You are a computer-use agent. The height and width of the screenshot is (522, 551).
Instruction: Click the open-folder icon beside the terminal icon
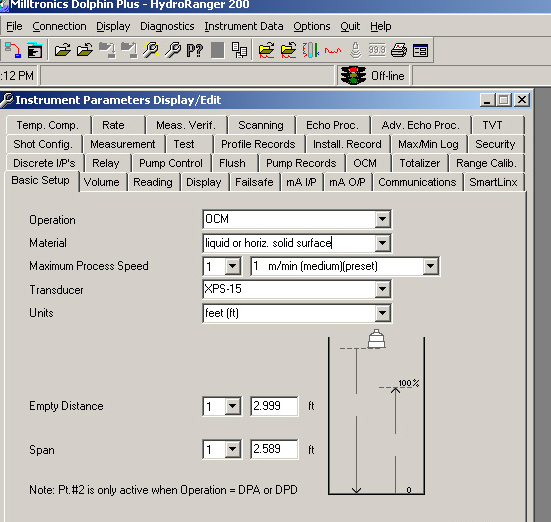point(63,50)
